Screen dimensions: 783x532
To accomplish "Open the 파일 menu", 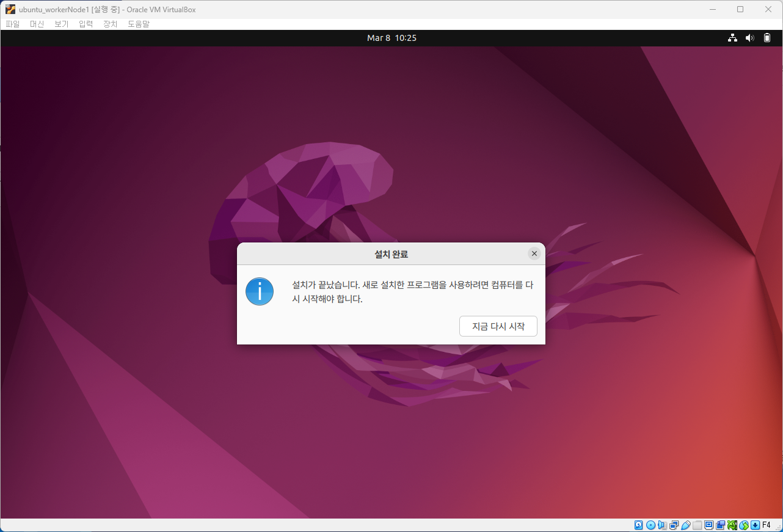I will (13, 24).
